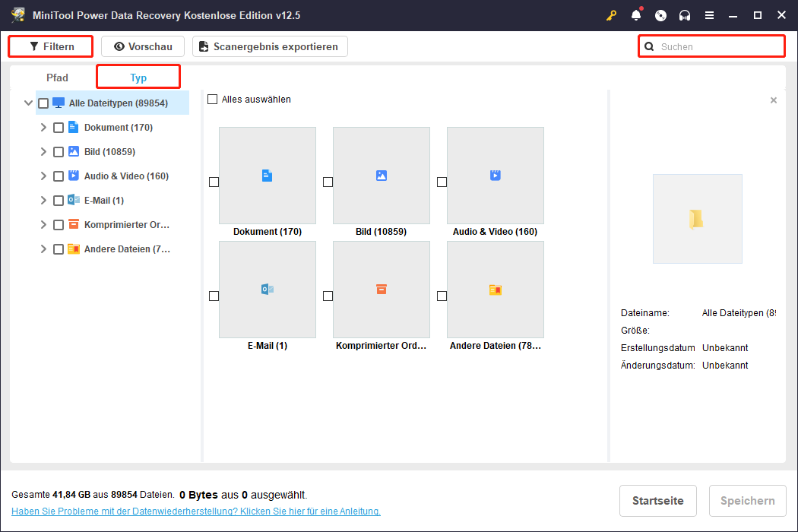Image resolution: width=798 pixels, height=532 pixels.
Task: Tick checkbox beside Komprimierter Ordner tile
Action: click(x=328, y=296)
